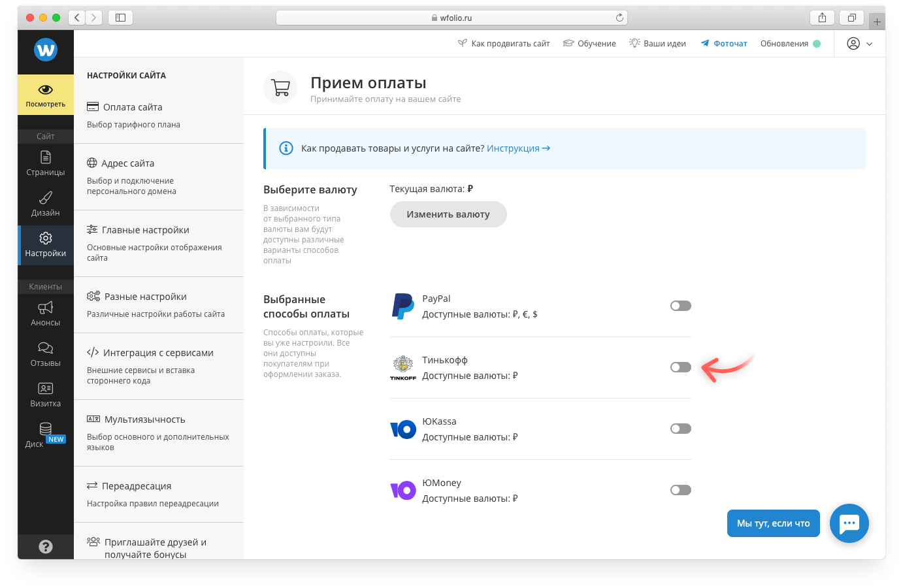Enable the Тинькофф payment toggle
903x588 pixels.
pos(681,367)
